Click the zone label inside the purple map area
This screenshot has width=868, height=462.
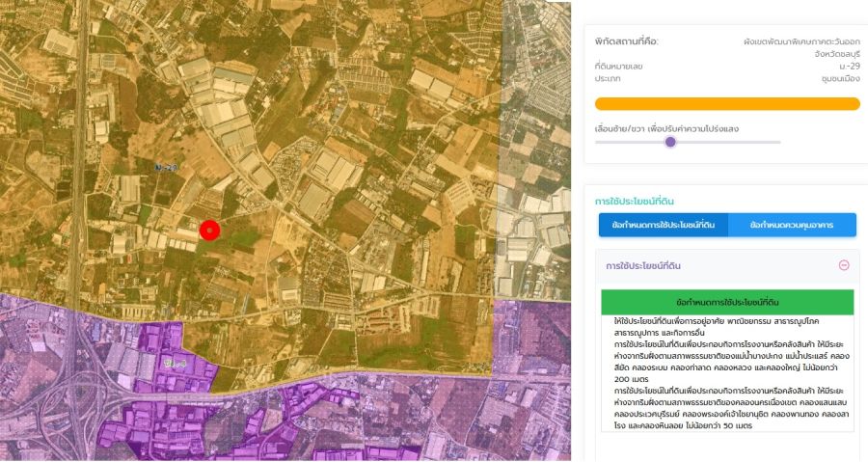(x=175, y=364)
